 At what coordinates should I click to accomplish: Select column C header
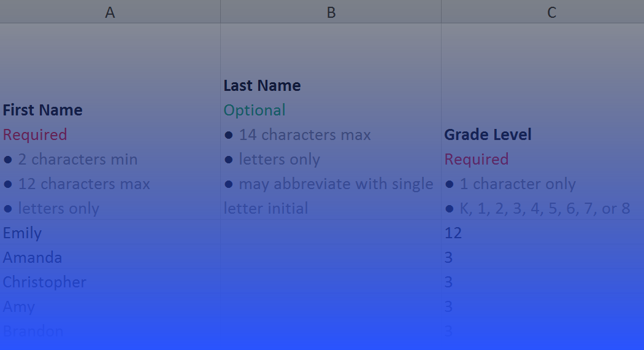543,12
